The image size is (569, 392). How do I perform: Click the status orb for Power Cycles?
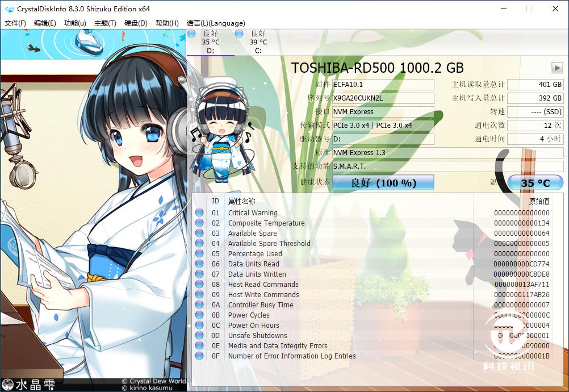point(199,315)
